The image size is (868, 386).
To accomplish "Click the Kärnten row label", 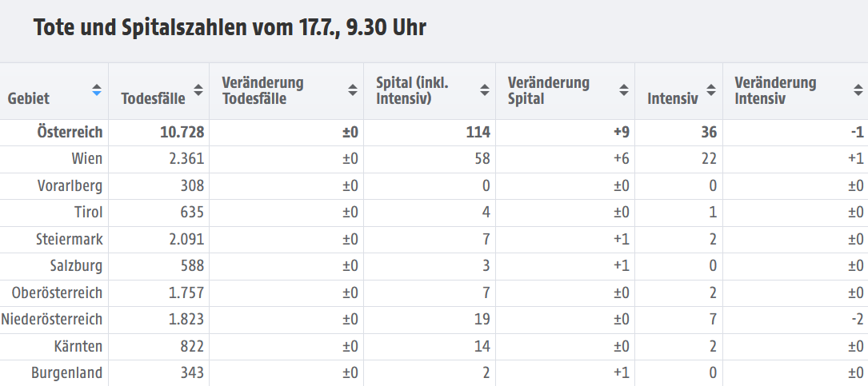I will 78,346.
